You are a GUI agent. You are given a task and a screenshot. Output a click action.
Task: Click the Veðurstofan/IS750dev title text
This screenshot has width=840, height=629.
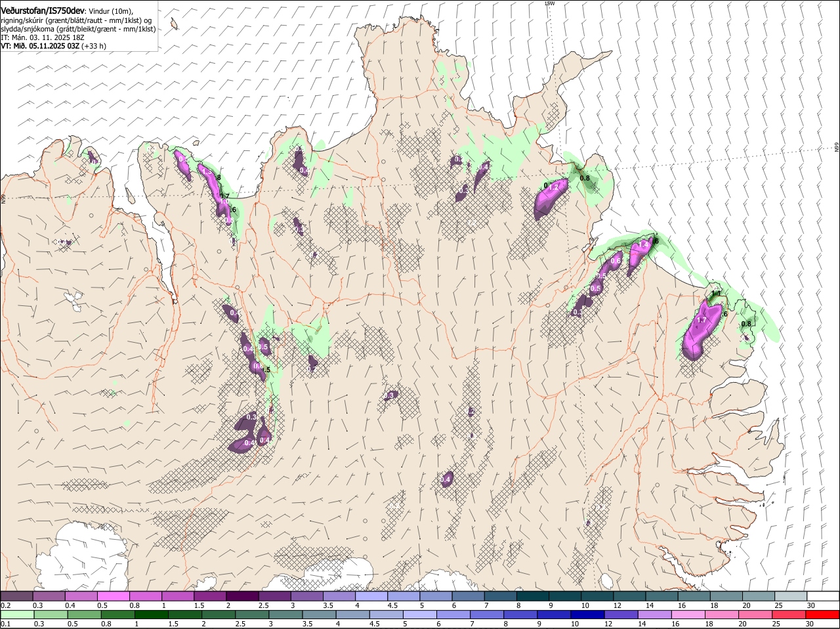(43, 11)
